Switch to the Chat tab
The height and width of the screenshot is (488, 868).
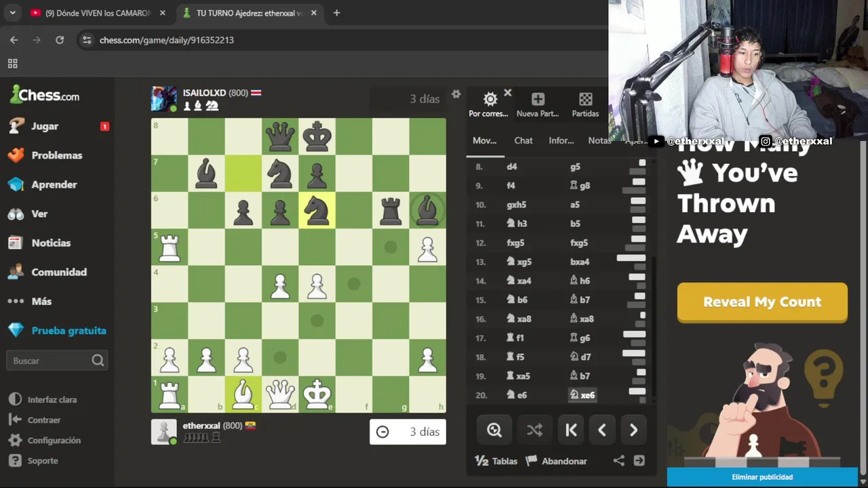(x=524, y=140)
